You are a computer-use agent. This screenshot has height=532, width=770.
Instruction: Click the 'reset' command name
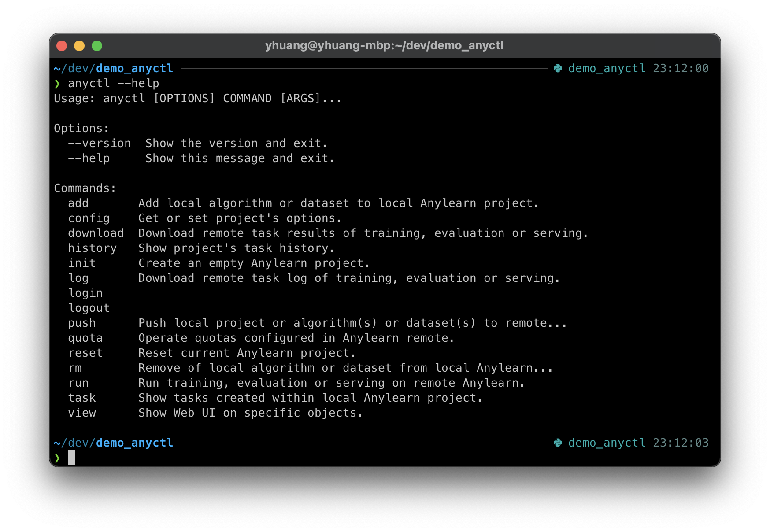85,353
